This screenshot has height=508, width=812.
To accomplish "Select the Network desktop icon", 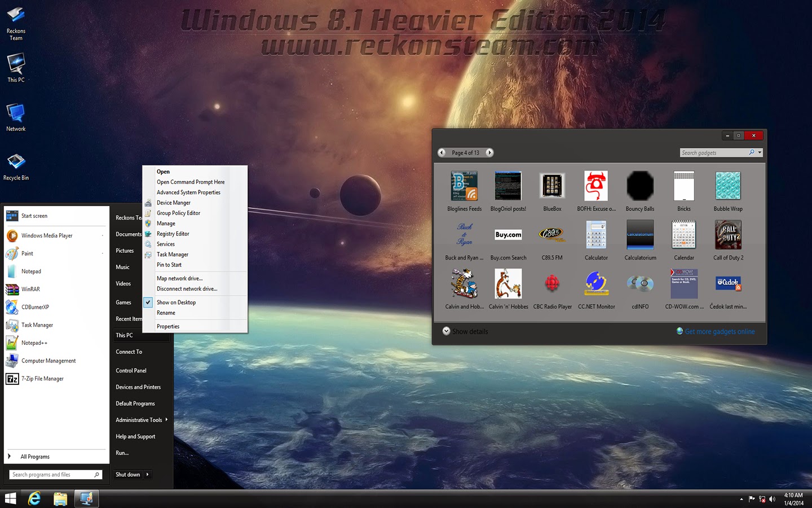I will 16,117.
